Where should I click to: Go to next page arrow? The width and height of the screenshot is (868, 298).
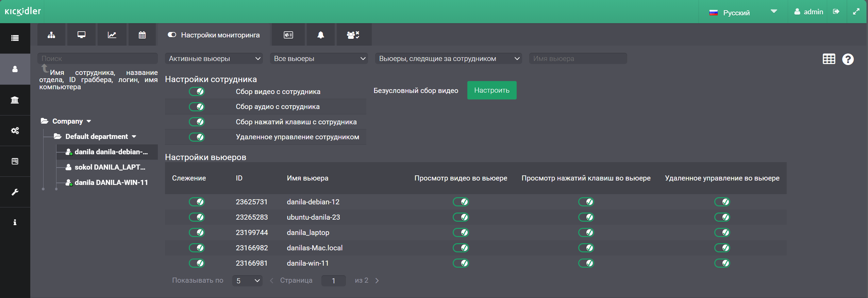(377, 281)
